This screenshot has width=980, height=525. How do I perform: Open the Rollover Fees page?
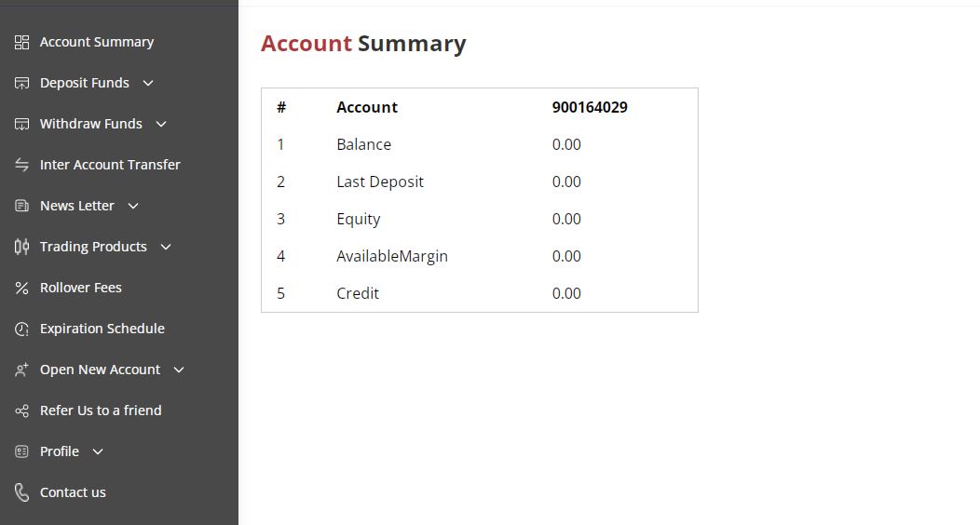click(81, 288)
